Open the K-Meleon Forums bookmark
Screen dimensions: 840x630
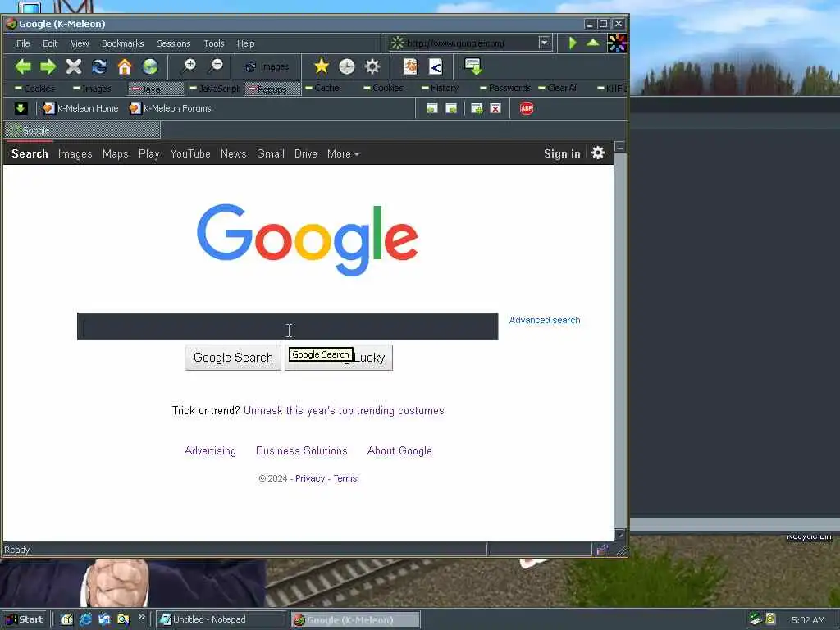click(x=171, y=108)
